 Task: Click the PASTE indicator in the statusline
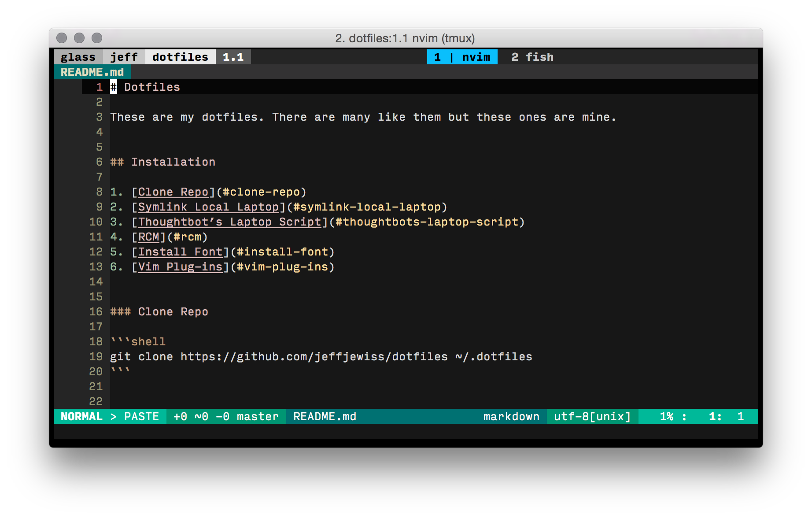pyautogui.click(x=141, y=416)
